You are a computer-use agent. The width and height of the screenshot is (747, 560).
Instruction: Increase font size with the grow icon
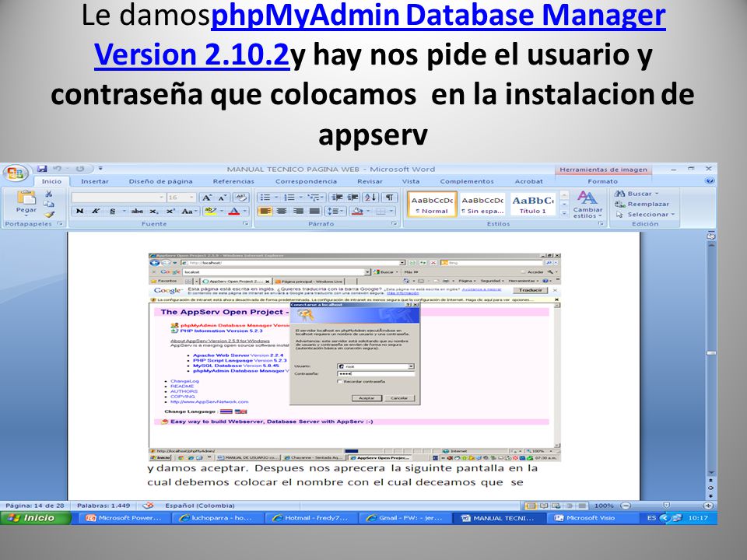(x=206, y=197)
